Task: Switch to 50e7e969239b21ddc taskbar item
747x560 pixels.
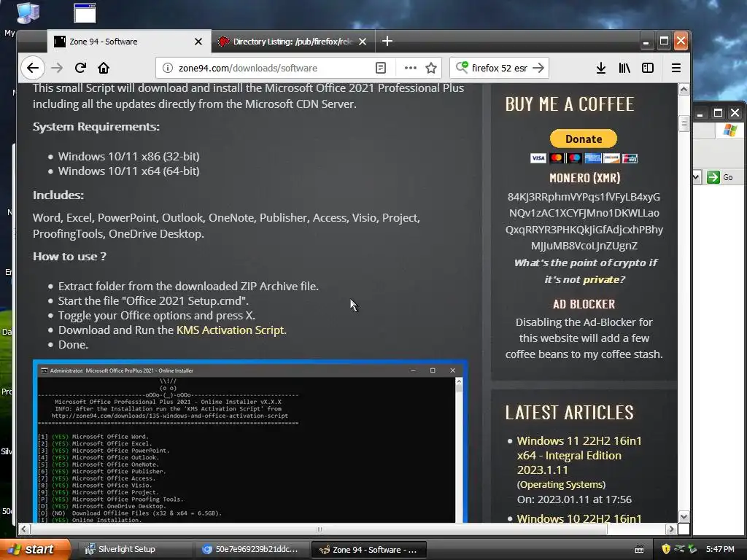Action: (x=251, y=549)
